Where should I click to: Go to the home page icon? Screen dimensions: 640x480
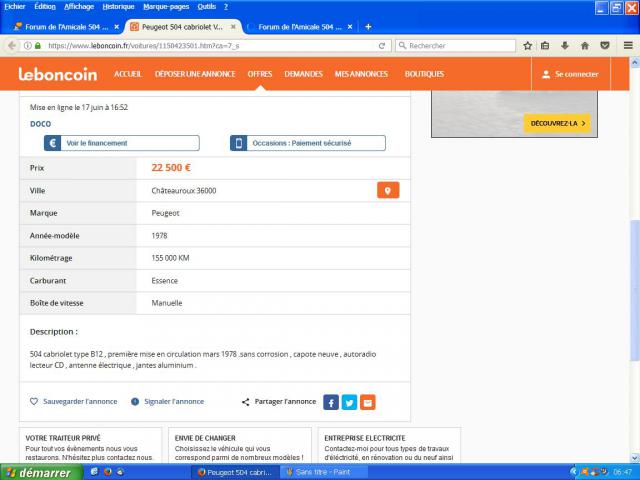point(585,46)
